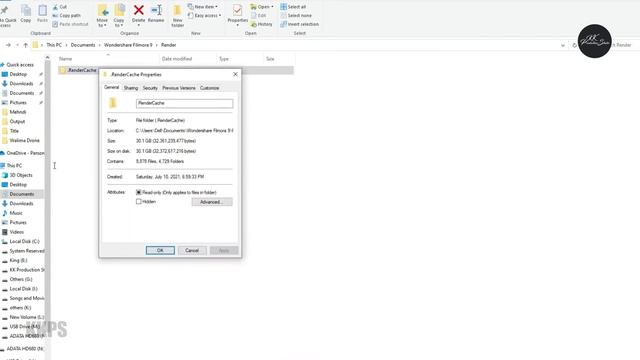
Task: Open the address bar history dropdown
Action: pos(563,45)
